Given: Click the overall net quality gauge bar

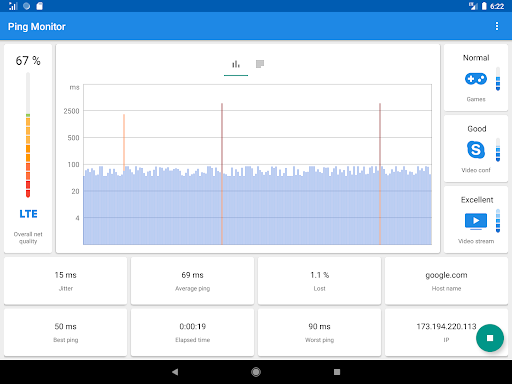Looking at the screenshot, I should coord(28,135).
